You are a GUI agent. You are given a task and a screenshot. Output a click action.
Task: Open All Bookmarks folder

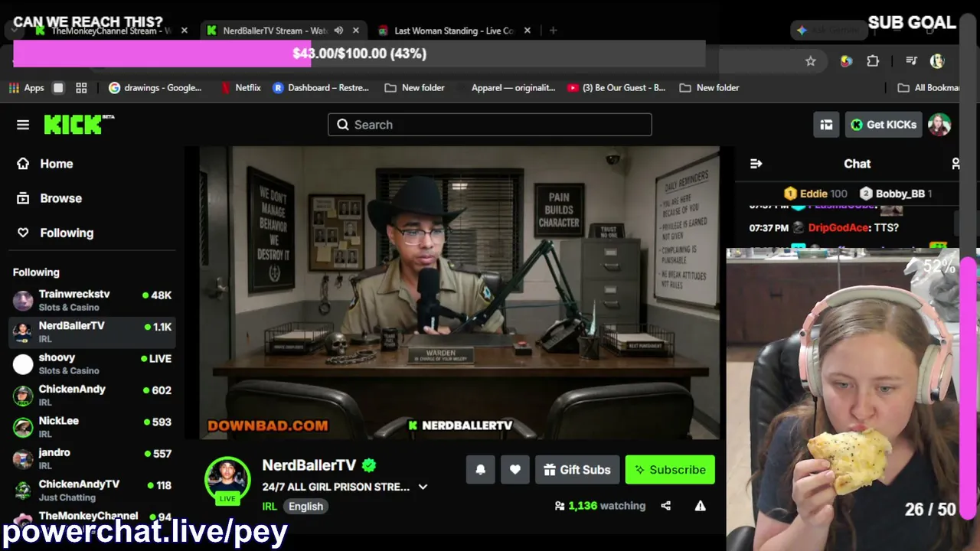pos(929,88)
